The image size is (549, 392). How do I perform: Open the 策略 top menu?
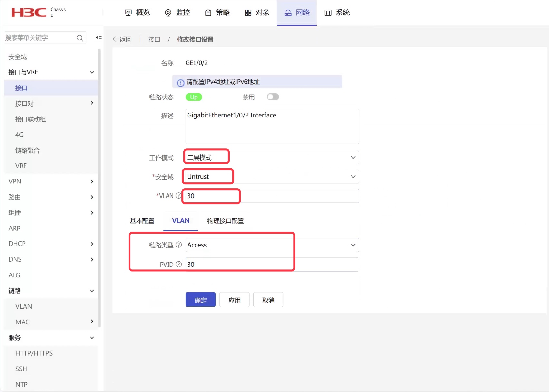pyautogui.click(x=217, y=13)
